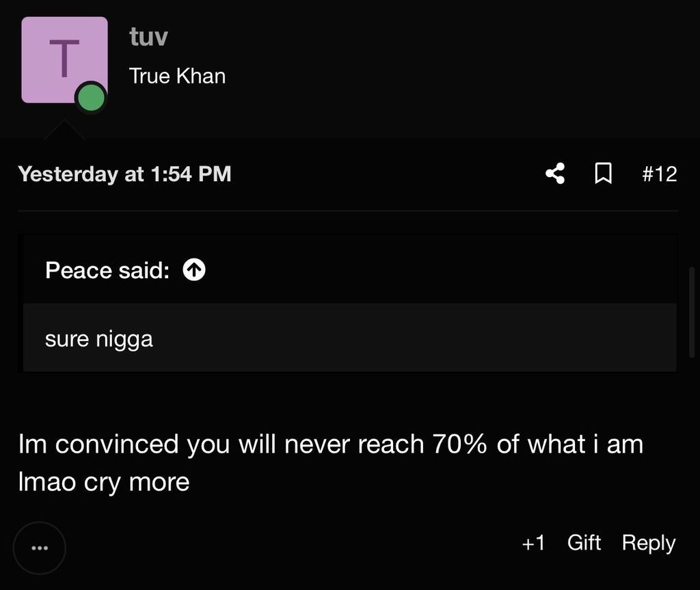Viewport: 700px width, 590px height.
Task: Click the divider line under the timestamp
Action: pos(348,211)
